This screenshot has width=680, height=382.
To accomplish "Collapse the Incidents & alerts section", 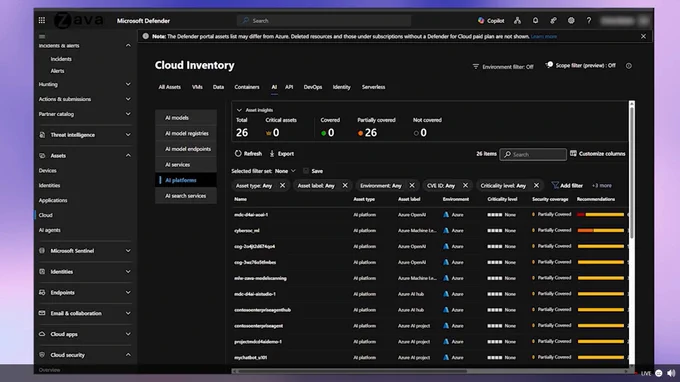I will [x=128, y=46].
